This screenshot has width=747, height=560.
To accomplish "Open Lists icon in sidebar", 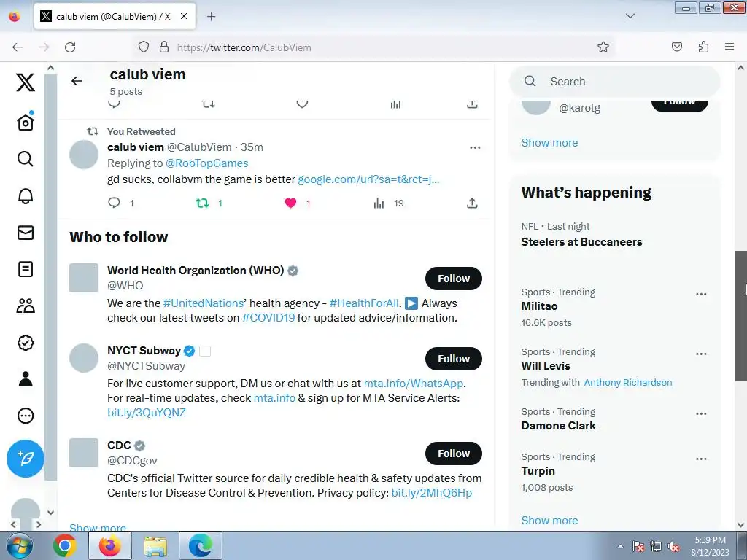I will pyautogui.click(x=26, y=269).
